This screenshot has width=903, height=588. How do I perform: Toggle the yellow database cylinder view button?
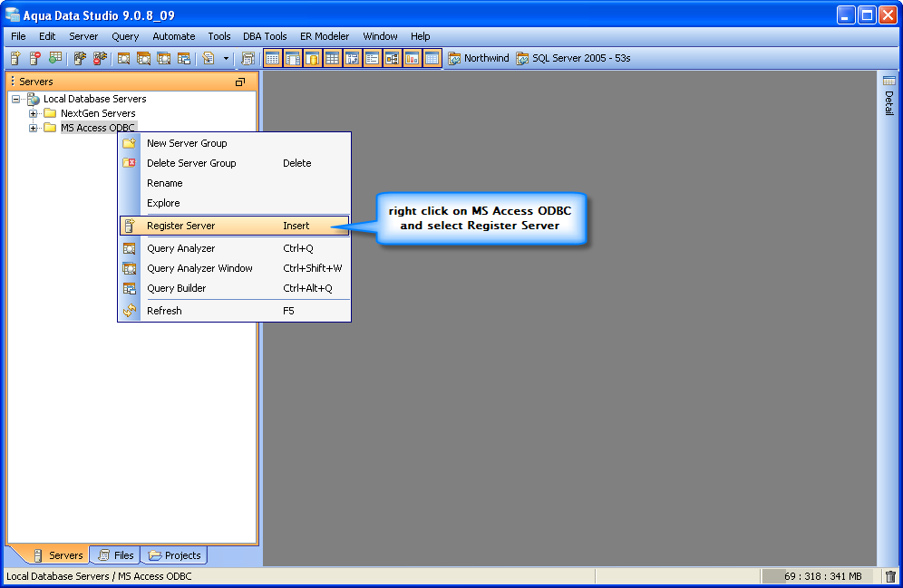(x=313, y=58)
